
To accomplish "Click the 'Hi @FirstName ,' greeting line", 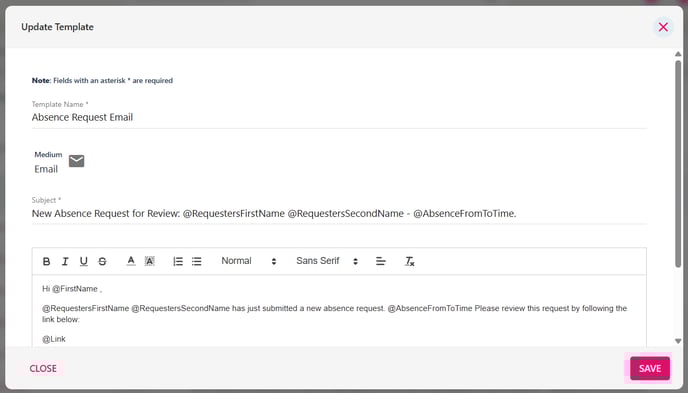I will 72,289.
